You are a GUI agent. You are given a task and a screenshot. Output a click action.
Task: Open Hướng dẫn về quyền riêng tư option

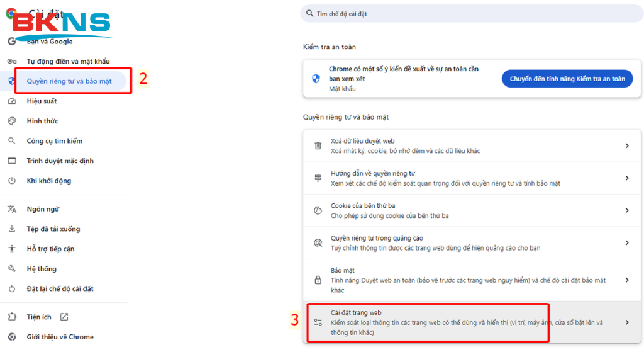(472, 178)
